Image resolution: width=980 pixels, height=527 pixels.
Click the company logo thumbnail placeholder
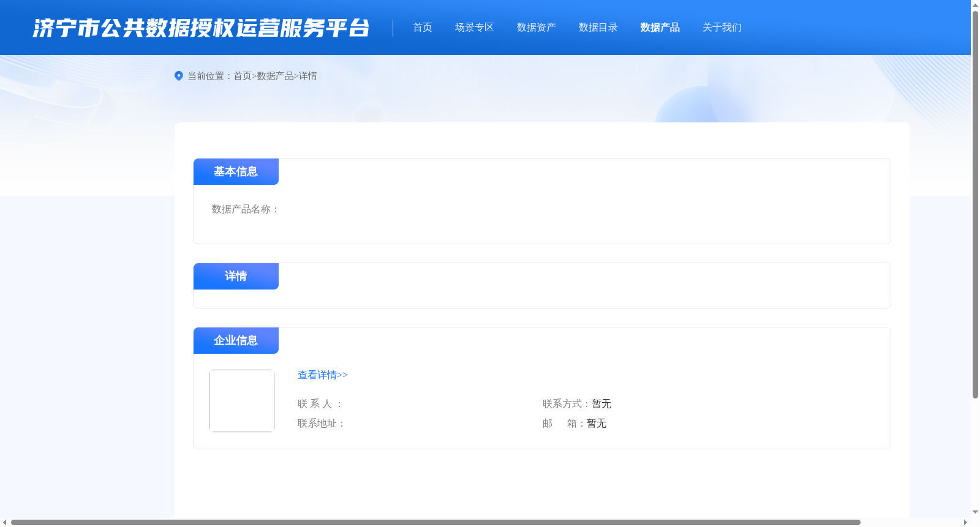[242, 401]
